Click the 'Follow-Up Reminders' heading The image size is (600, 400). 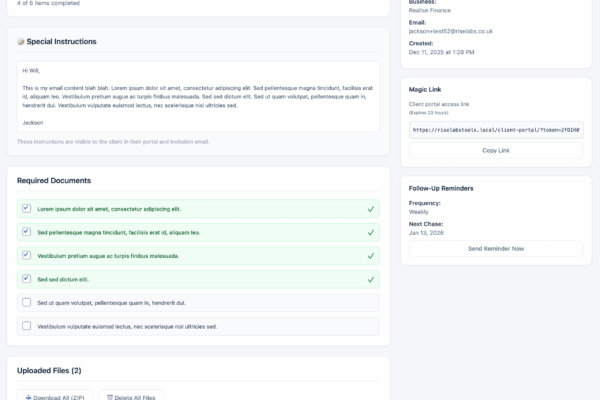point(441,188)
